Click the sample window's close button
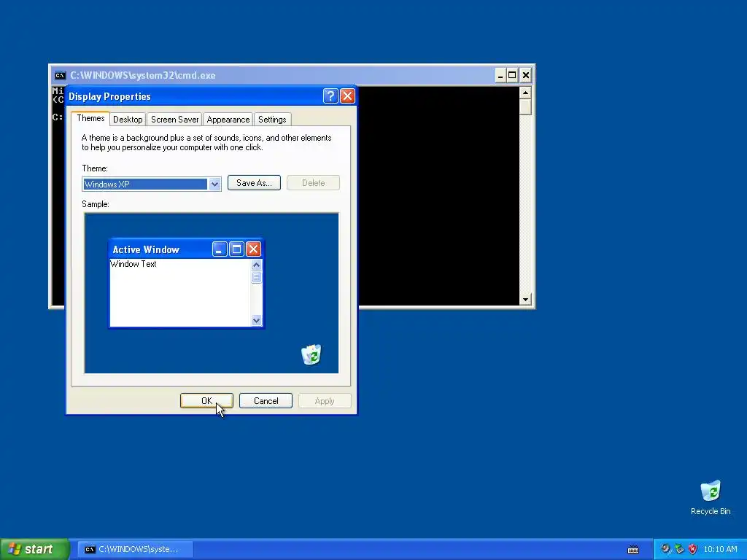The image size is (747, 560). pos(253,249)
